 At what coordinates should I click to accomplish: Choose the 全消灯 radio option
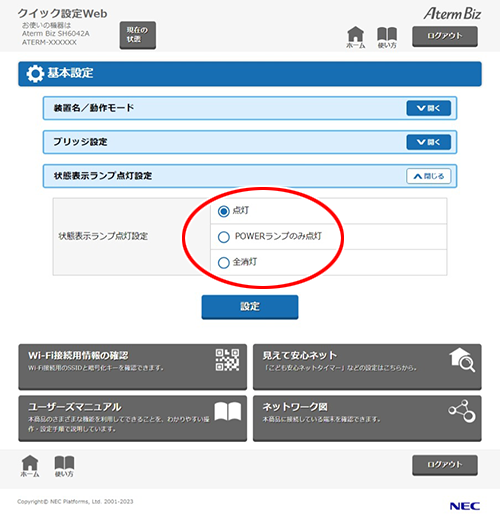(223, 262)
